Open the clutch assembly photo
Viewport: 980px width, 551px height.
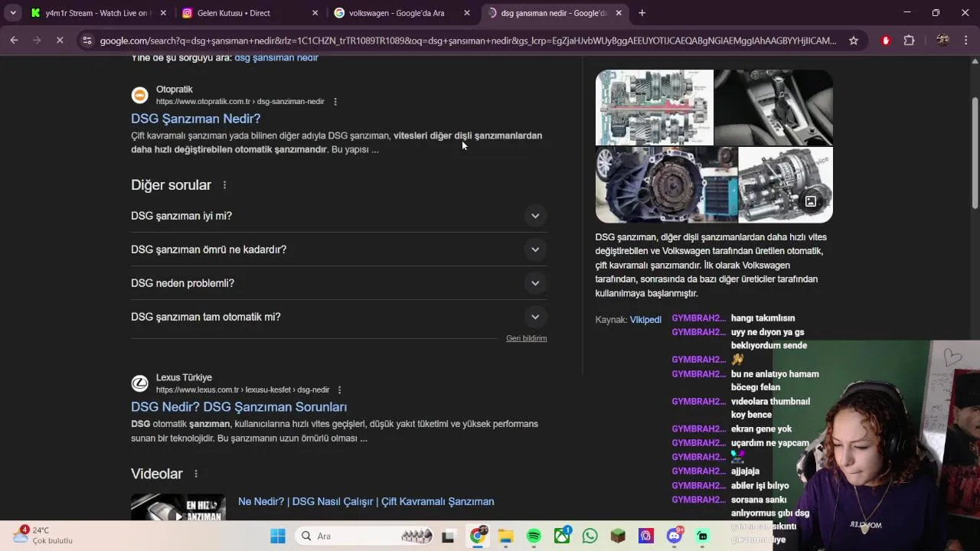pyautogui.click(x=666, y=184)
